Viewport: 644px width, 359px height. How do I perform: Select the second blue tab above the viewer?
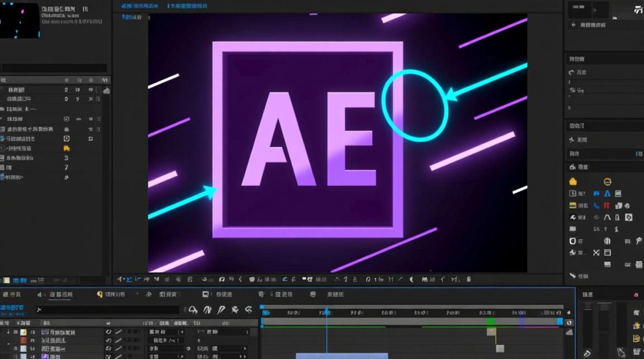click(x=187, y=6)
